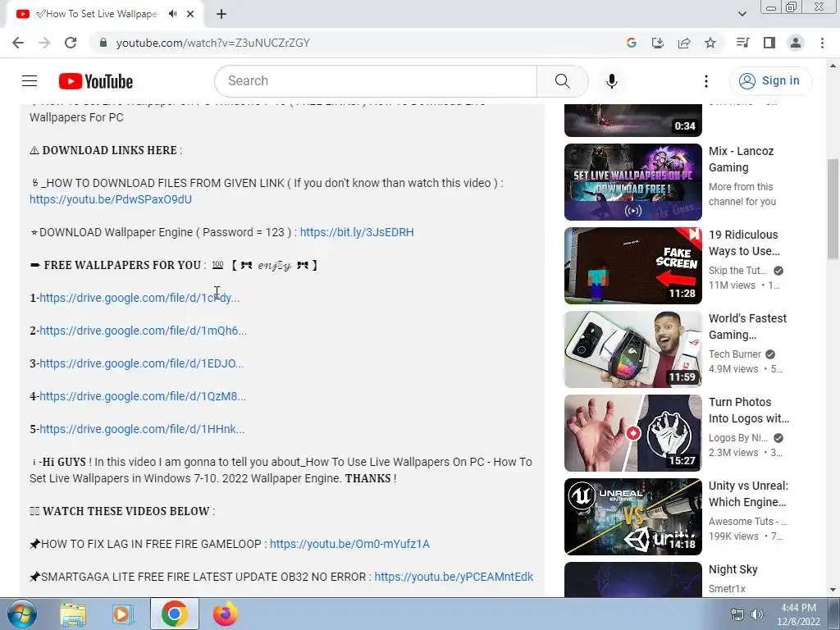Click the scrollbar down arrow

833,590
